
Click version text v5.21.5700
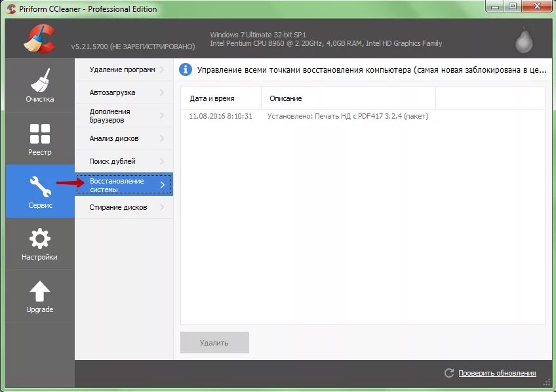[x=133, y=47]
